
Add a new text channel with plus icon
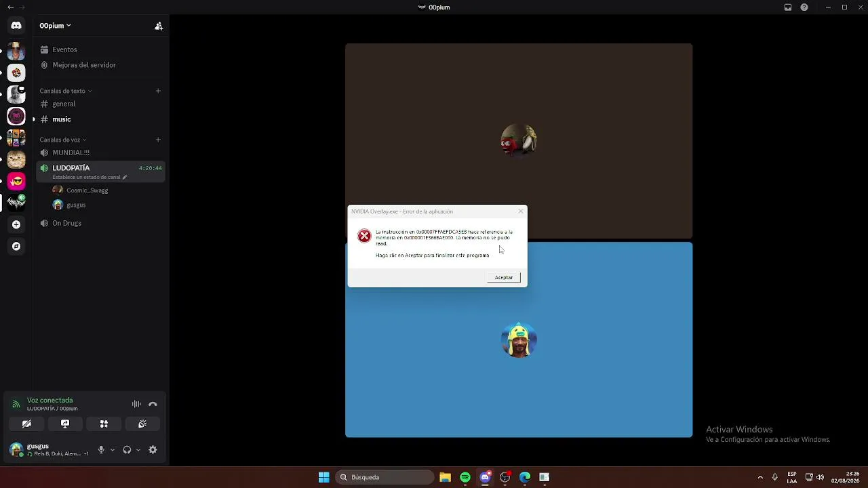[158, 91]
